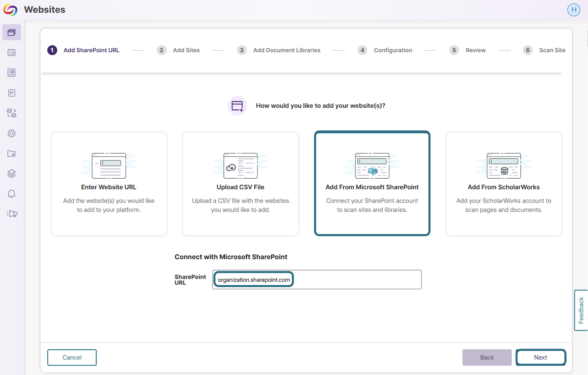Click the ScholarWorks illustration
This screenshot has height=375, width=588.
click(504, 166)
